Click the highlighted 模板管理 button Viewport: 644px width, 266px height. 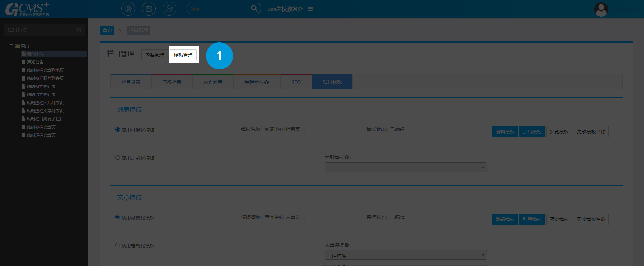[183, 55]
